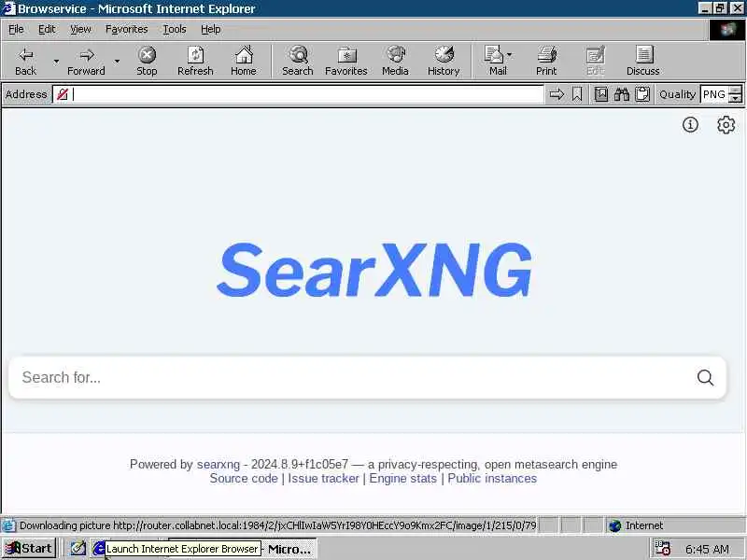Open the searxng link in footer
The image size is (747, 560).
[x=218, y=464]
